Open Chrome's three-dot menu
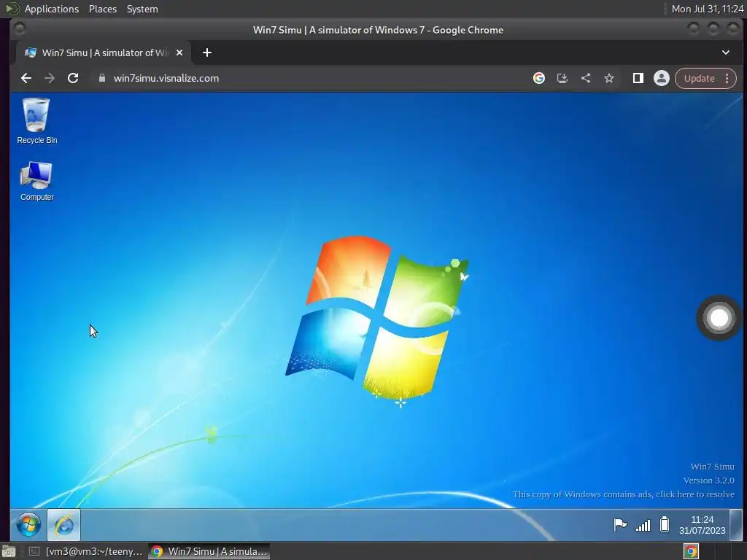The width and height of the screenshot is (747, 560). click(727, 78)
